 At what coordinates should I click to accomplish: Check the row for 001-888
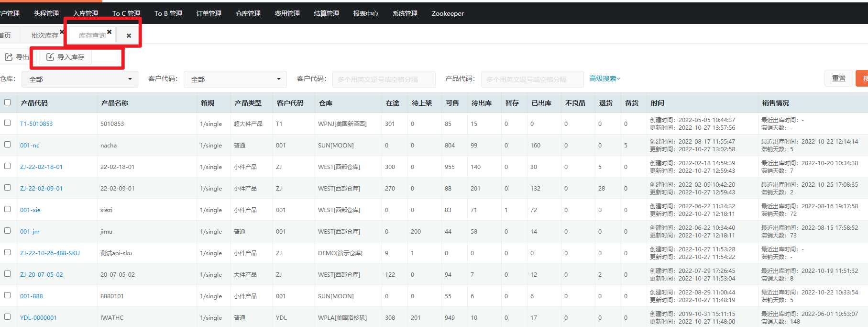point(7,295)
